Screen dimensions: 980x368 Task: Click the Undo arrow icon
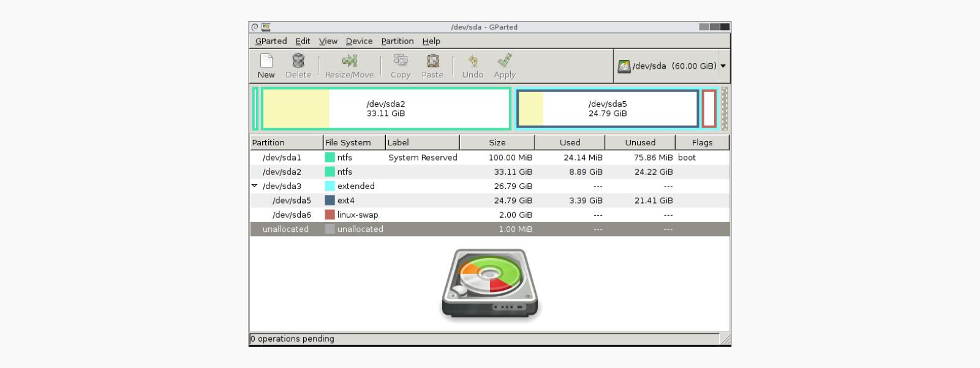pos(472,60)
